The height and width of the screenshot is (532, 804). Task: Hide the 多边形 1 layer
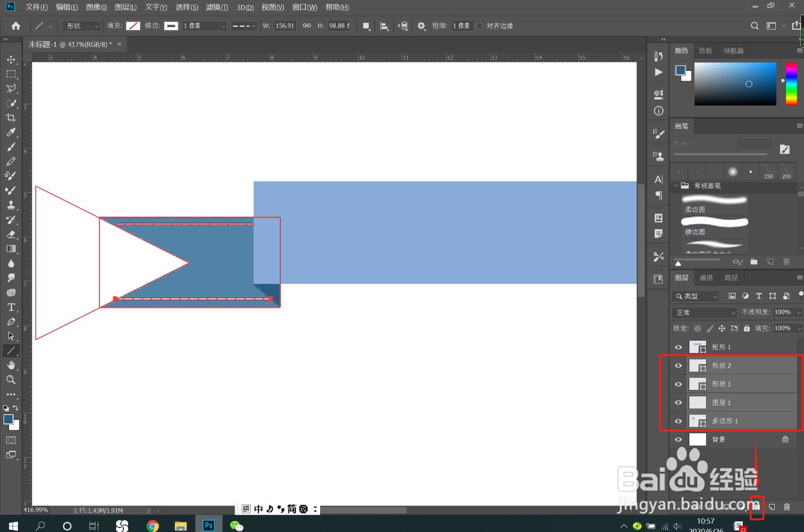678,421
